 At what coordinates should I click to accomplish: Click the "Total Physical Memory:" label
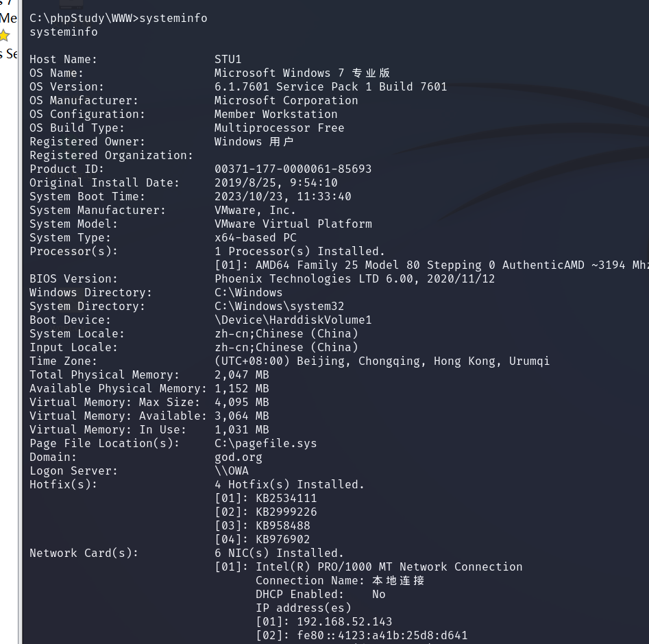pos(104,374)
